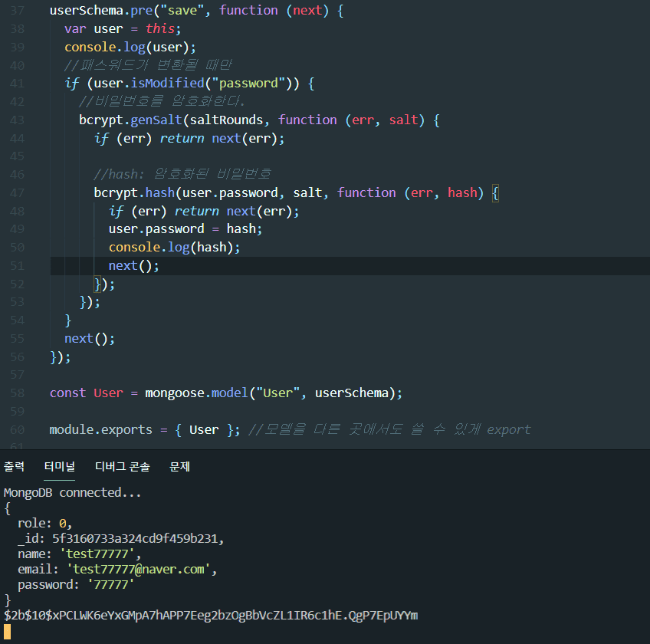This screenshot has width=650, height=644.
Task: Click 'module.exports' on line 60
Action: pos(100,429)
